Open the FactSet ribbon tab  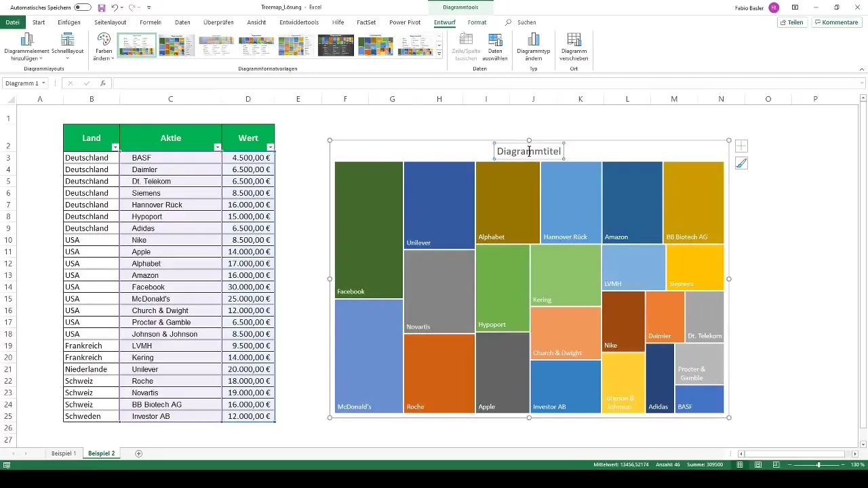(x=366, y=22)
